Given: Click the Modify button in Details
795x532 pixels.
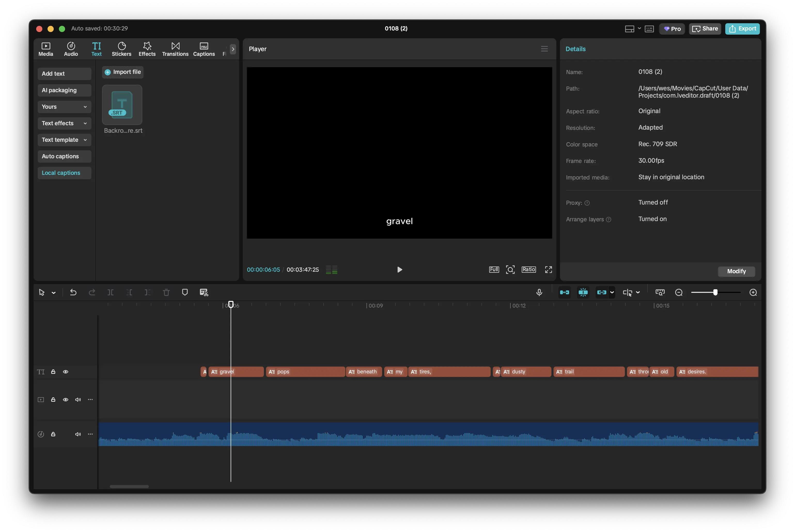Looking at the screenshot, I should pyautogui.click(x=736, y=271).
